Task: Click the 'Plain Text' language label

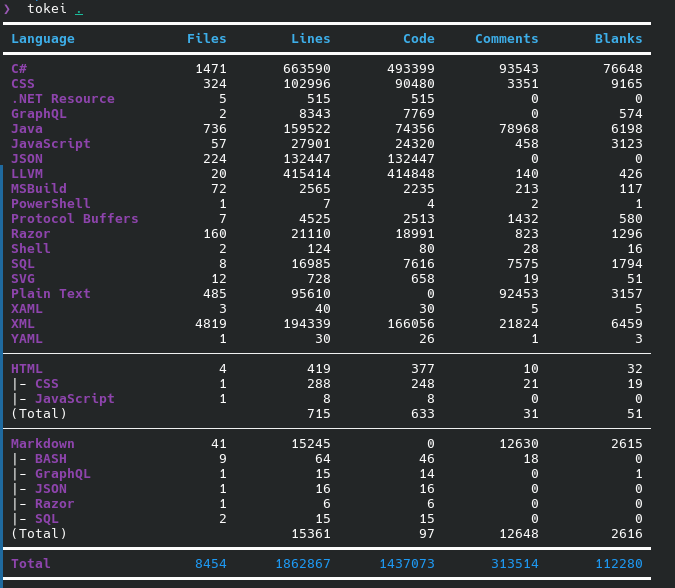Action: pyautogui.click(x=51, y=294)
